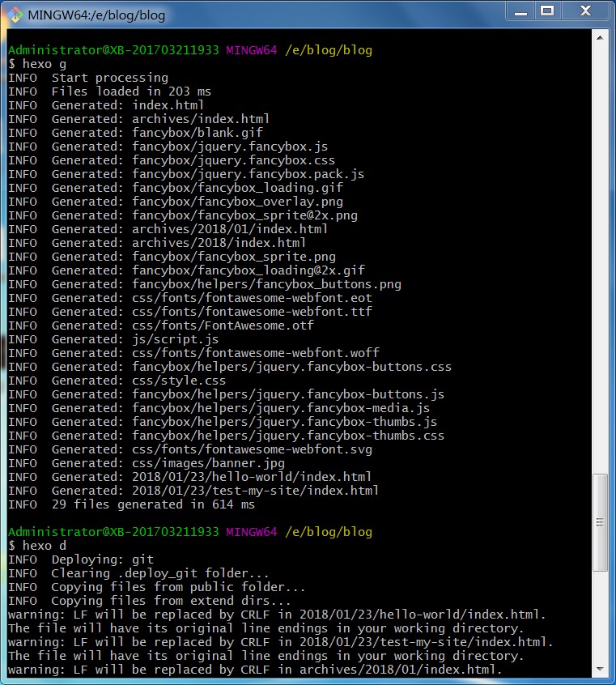616x685 pixels.
Task: Click CRLF warning for hello-world/index.html
Action: click(x=277, y=615)
